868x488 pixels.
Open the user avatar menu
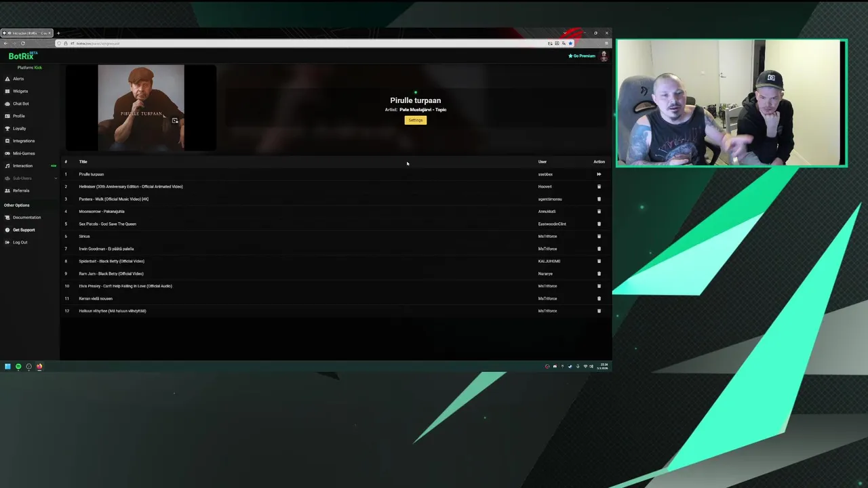[604, 56]
